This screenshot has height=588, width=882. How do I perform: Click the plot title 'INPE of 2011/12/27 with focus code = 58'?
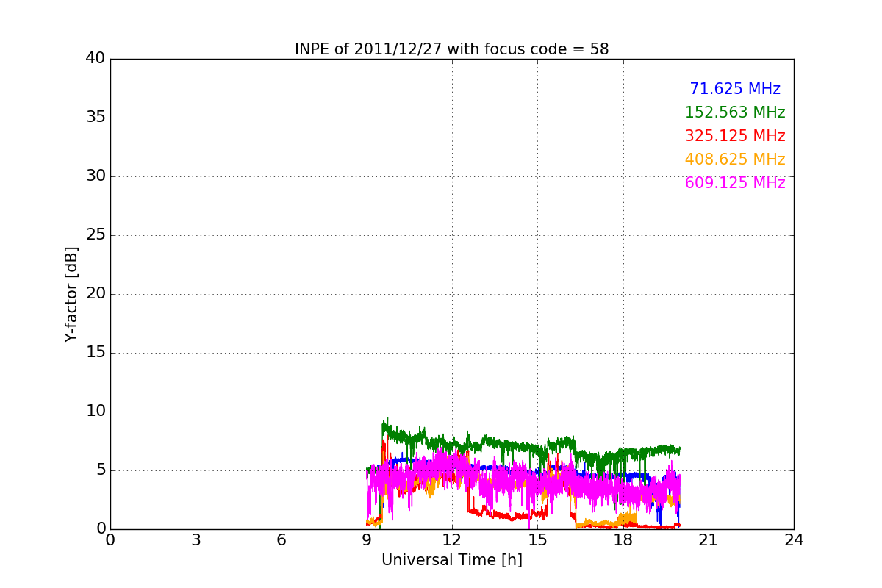tap(451, 49)
